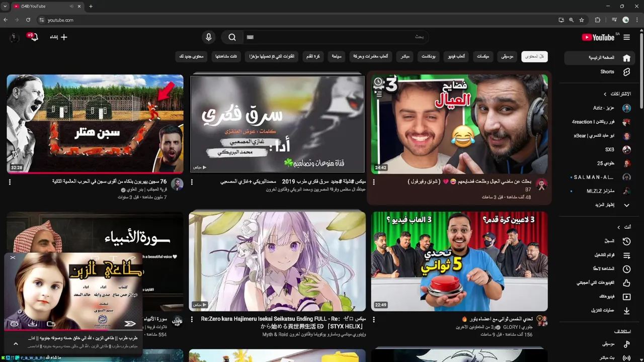
Task: Open the 4reaction channel subscription
Action: pos(599,122)
